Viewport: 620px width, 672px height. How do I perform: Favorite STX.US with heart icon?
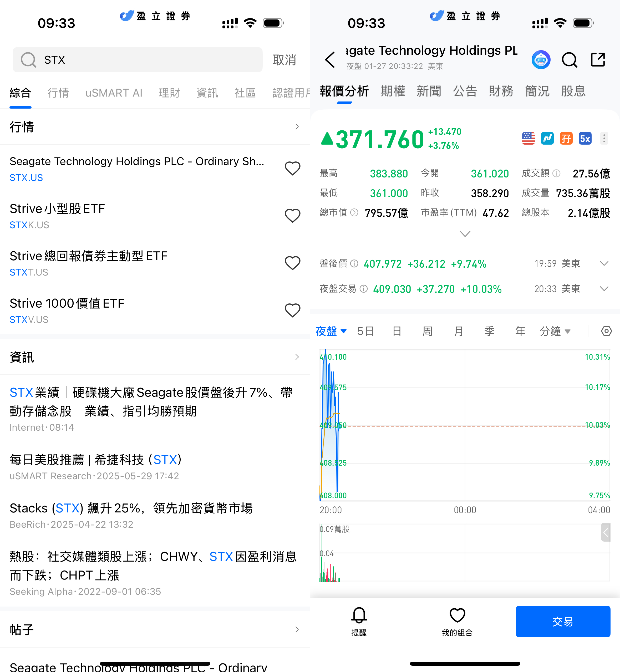(292, 168)
